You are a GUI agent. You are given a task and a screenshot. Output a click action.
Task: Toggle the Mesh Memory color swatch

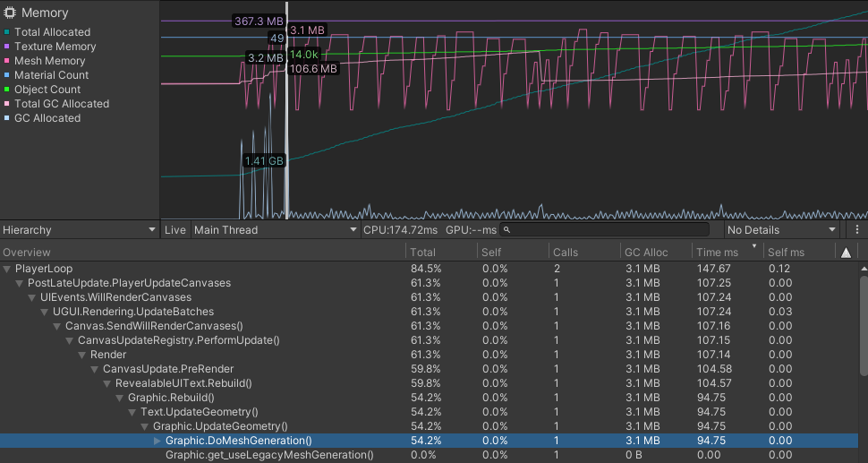pos(6,61)
